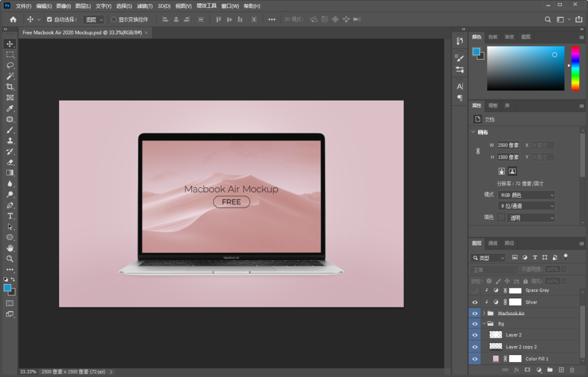Click the portrait orientation button
This screenshot has height=377, width=588.
[x=501, y=171]
